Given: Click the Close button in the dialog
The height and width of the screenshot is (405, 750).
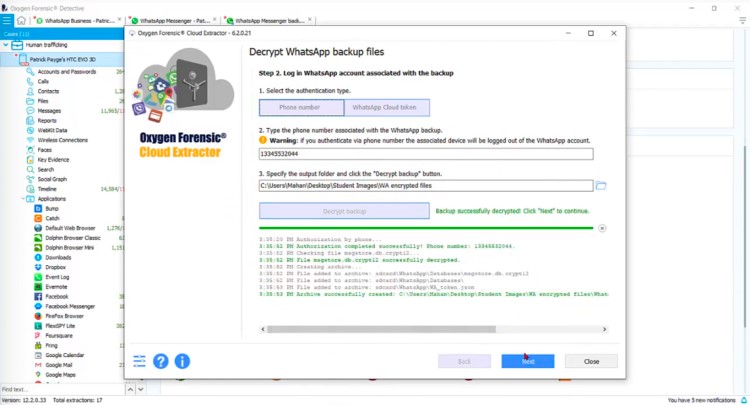Looking at the screenshot, I should (591, 361).
